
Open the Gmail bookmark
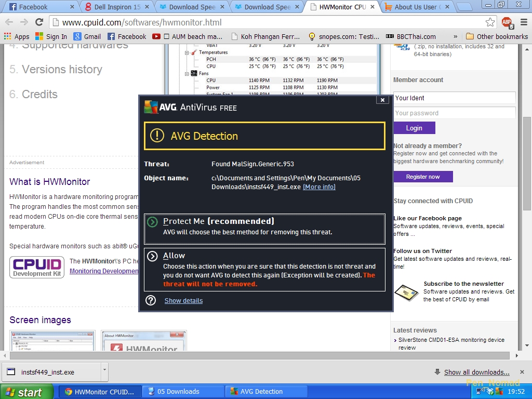(87, 37)
